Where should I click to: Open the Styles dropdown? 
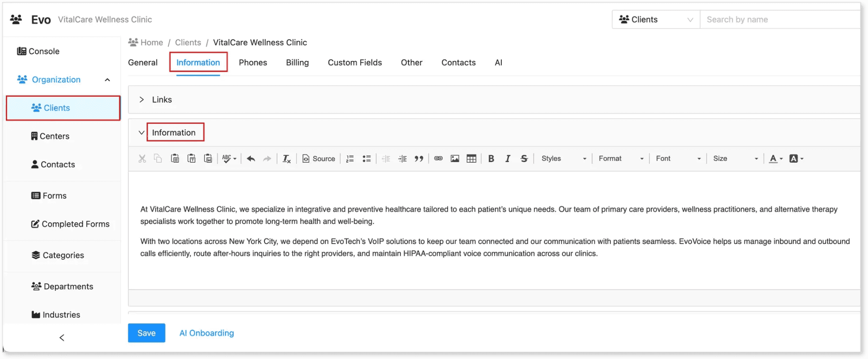(x=564, y=159)
